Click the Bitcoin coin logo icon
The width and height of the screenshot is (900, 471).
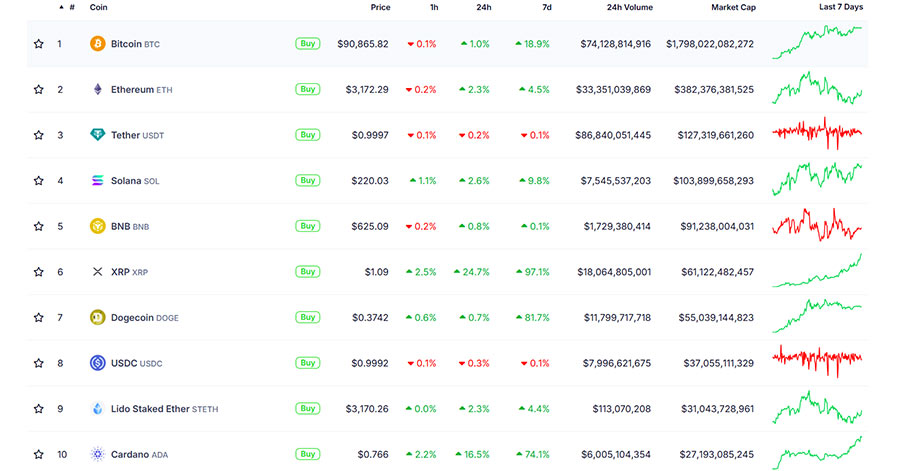(98, 44)
